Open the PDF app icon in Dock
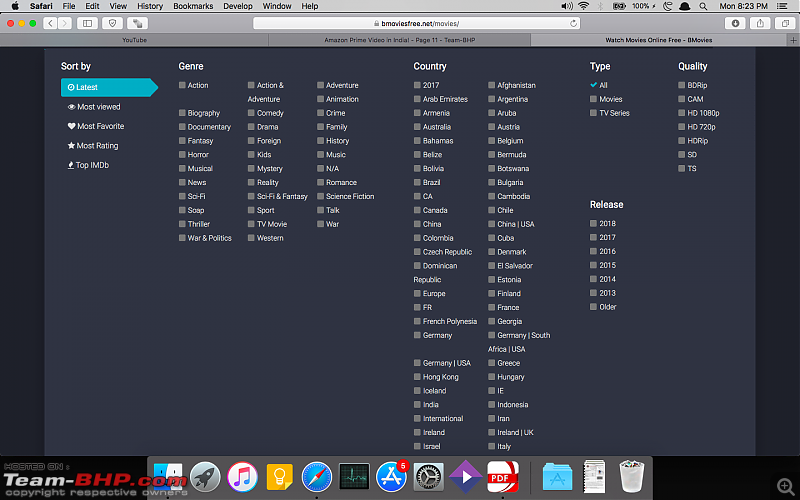Viewport: 800px width, 500px height. pos(503,477)
